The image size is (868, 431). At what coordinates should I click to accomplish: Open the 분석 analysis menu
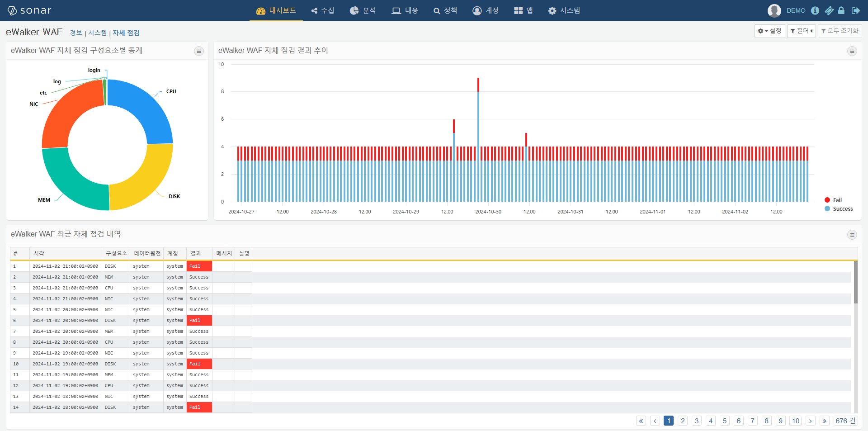(363, 10)
